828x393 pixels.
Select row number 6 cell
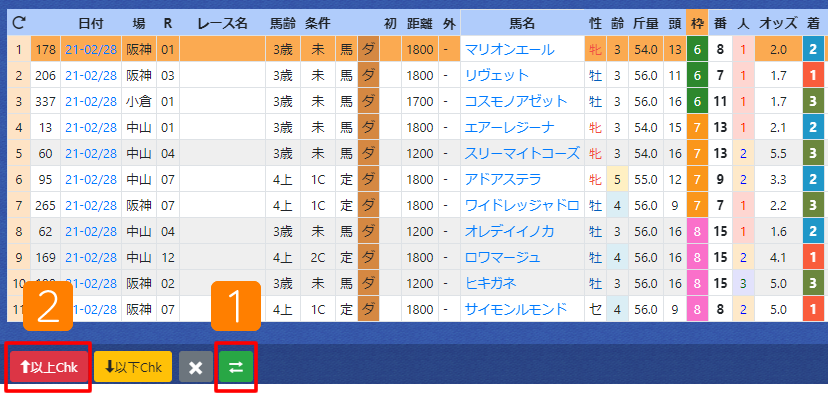pyautogui.click(x=19, y=179)
